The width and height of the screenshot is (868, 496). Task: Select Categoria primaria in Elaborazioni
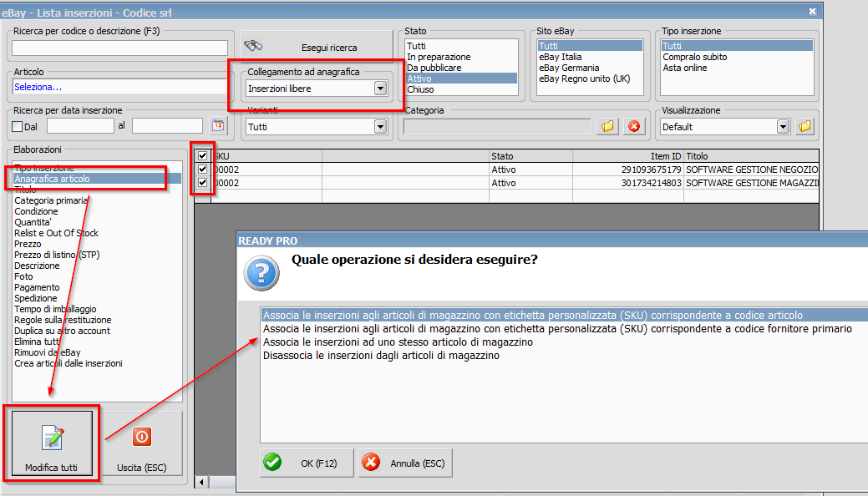pyautogui.click(x=97, y=200)
